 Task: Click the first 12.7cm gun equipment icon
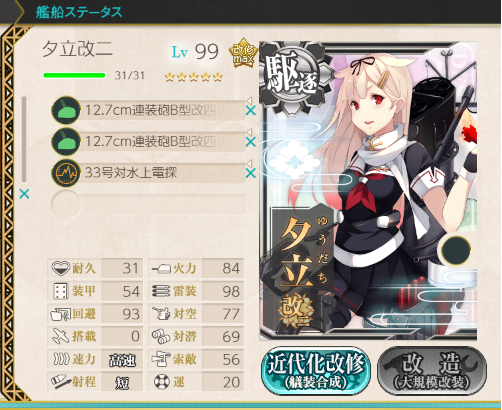[66, 110]
